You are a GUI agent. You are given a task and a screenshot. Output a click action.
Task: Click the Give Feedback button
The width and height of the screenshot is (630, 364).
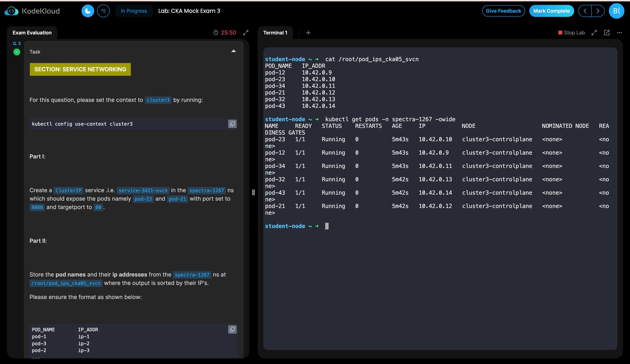click(x=503, y=11)
